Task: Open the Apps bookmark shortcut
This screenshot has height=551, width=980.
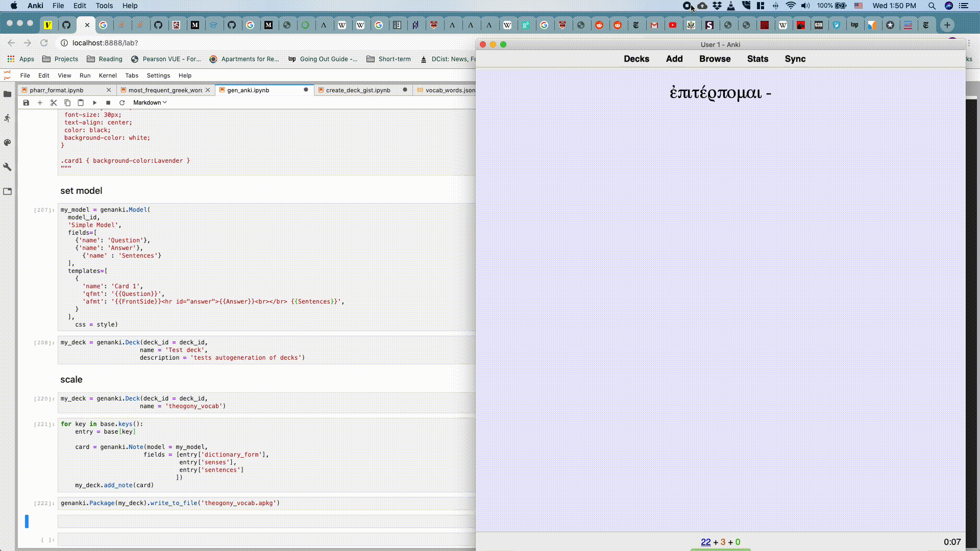Action: coord(20,59)
